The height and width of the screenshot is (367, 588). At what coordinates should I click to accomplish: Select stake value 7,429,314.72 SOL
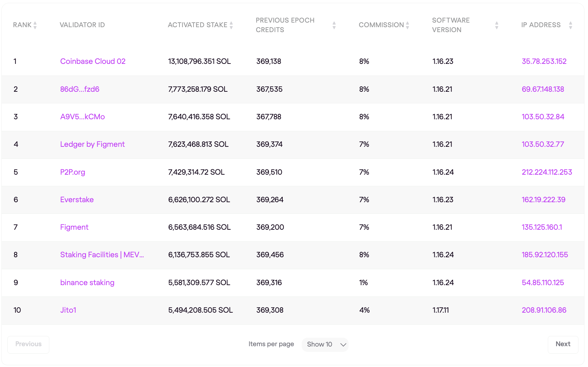(x=196, y=172)
